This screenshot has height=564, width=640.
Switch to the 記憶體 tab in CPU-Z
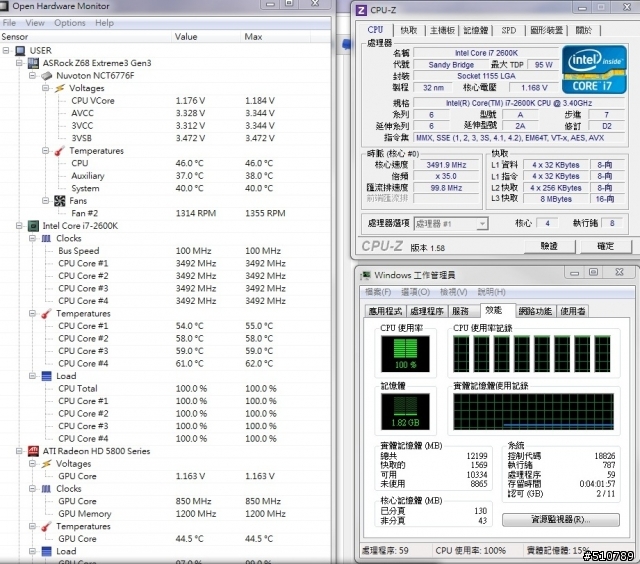coord(476,30)
